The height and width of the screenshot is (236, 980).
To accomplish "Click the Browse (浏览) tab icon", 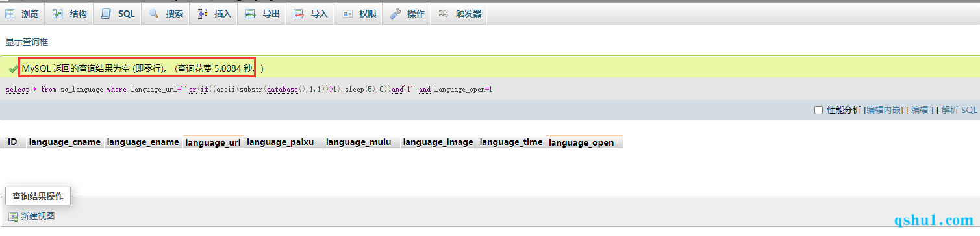I will (x=10, y=14).
